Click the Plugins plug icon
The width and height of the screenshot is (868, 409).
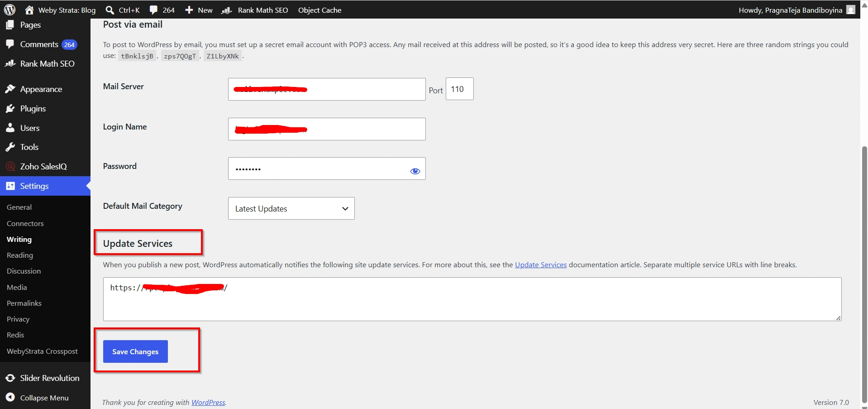pyautogui.click(x=10, y=108)
